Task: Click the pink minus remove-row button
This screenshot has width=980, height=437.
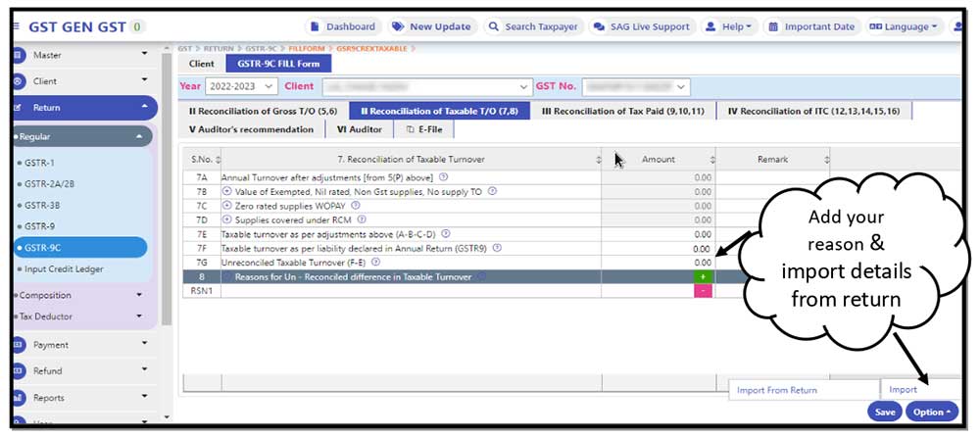Action: (x=703, y=291)
